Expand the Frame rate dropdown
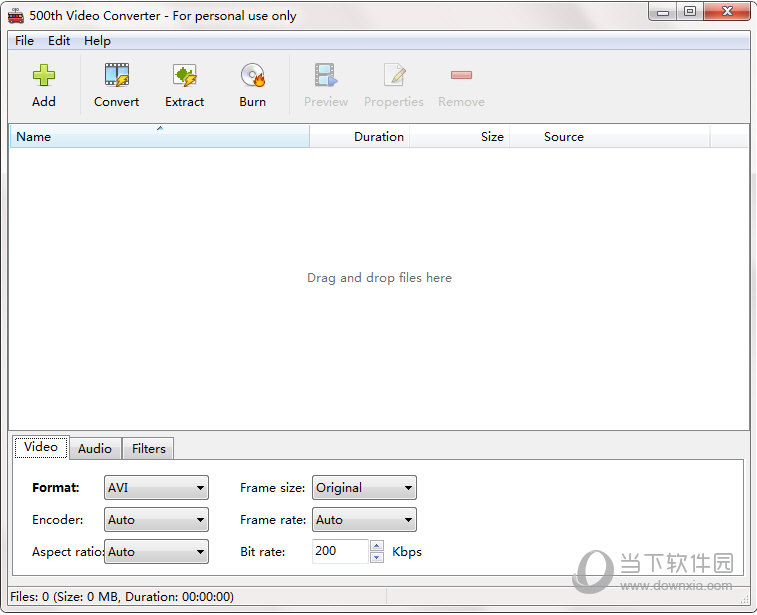 [x=364, y=520]
